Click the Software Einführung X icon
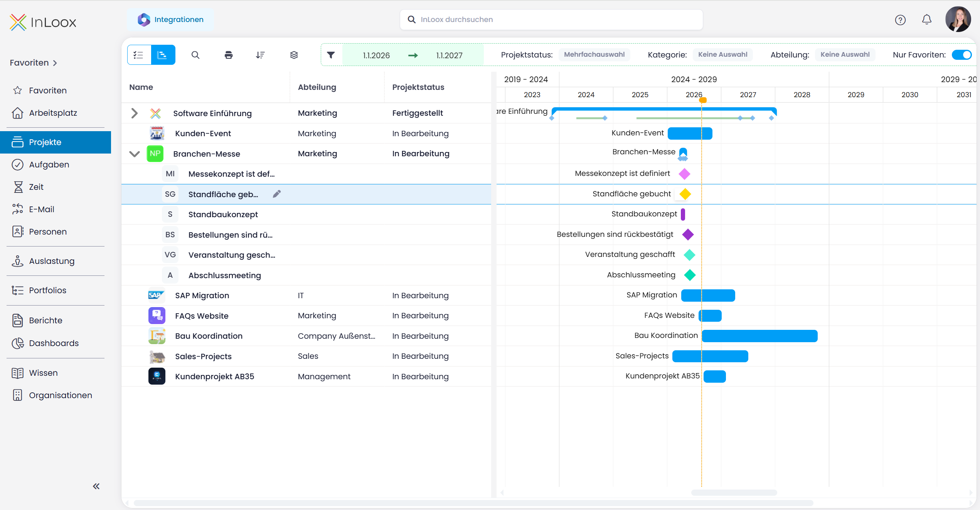Image resolution: width=980 pixels, height=510 pixels. point(155,113)
